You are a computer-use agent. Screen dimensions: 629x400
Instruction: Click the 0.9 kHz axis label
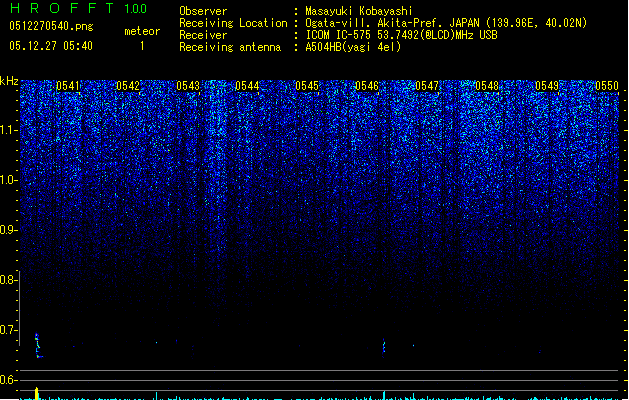(x=8, y=230)
